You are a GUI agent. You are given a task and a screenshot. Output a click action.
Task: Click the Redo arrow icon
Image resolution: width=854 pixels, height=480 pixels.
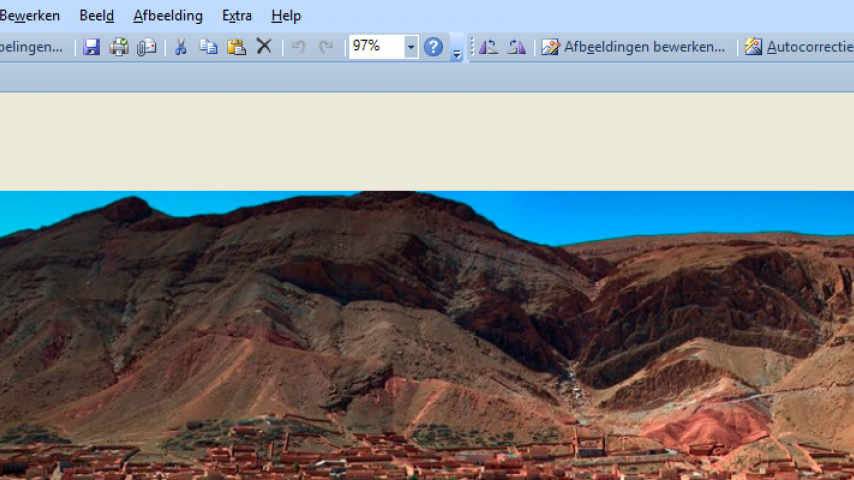click(326, 47)
